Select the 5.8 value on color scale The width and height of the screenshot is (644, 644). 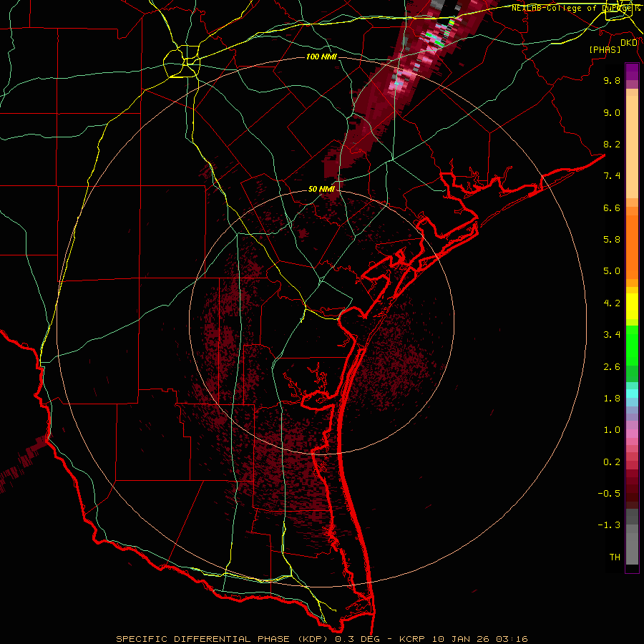pos(612,240)
